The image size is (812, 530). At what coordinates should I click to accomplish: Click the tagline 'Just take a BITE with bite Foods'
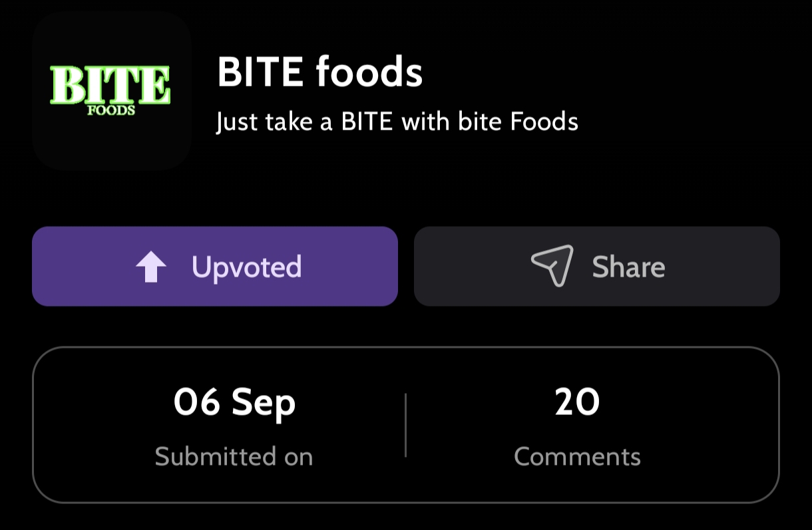[397, 122]
